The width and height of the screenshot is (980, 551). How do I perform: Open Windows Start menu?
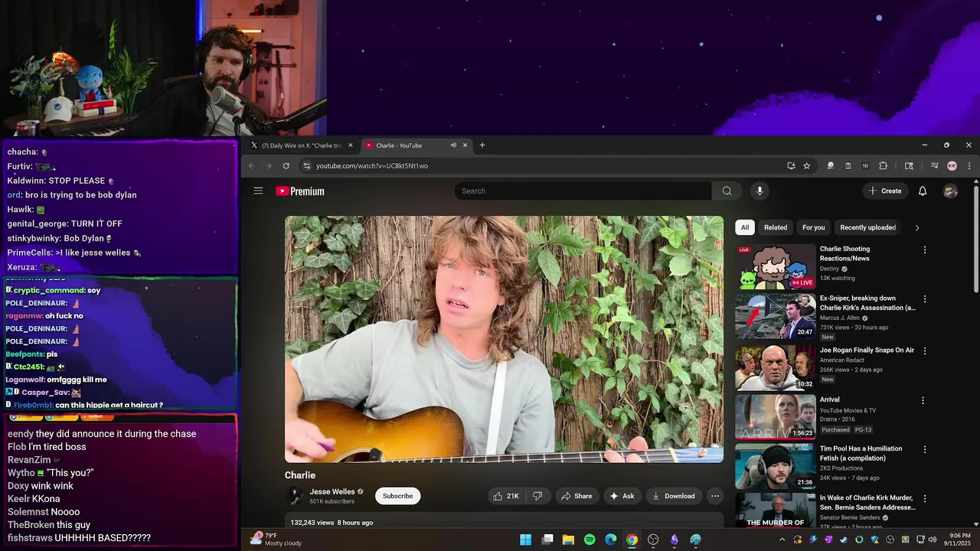526,540
